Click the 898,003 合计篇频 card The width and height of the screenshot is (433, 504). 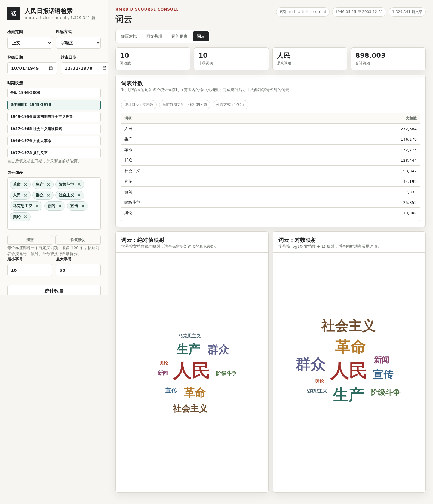388,59
